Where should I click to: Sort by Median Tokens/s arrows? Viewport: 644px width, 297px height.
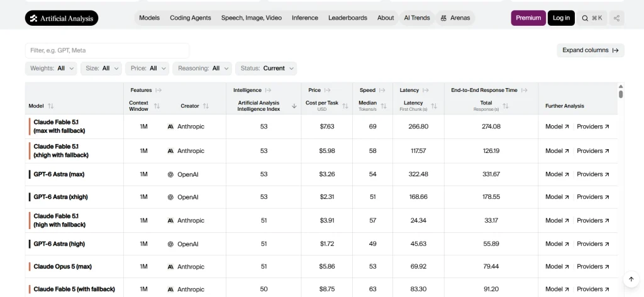(x=384, y=106)
